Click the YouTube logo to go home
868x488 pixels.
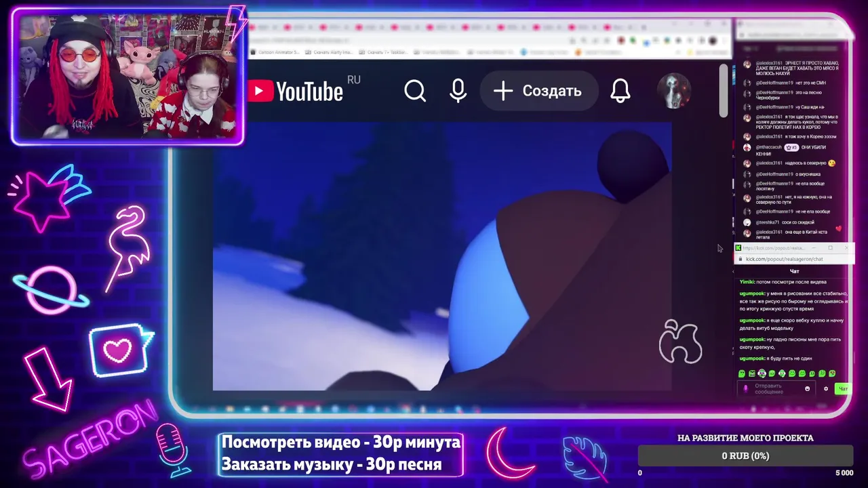pyautogui.click(x=295, y=91)
